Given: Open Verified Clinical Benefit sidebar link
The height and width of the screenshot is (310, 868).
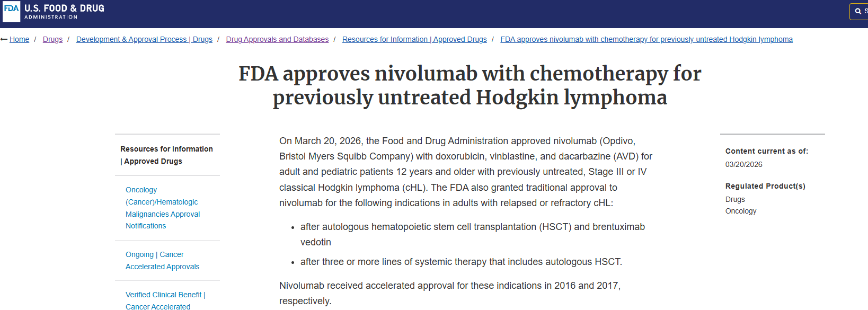Looking at the screenshot, I should pyautogui.click(x=165, y=300).
